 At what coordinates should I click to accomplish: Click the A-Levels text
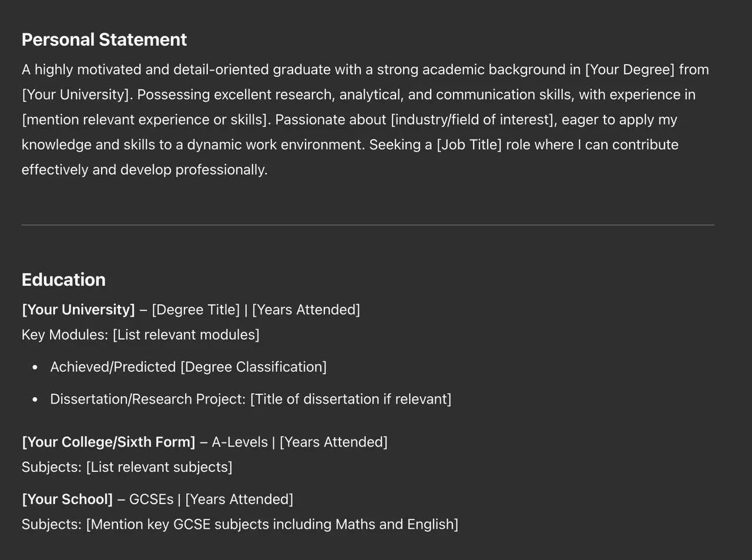(240, 442)
